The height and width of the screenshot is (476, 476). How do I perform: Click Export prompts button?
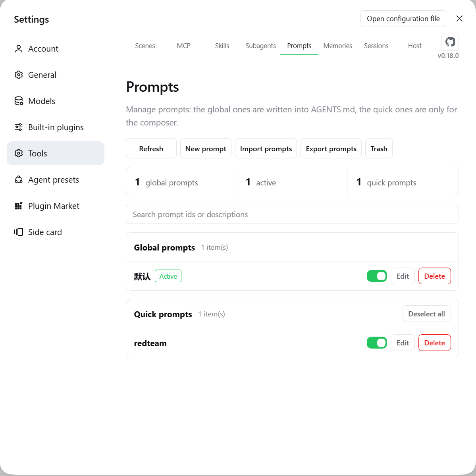pos(331,148)
